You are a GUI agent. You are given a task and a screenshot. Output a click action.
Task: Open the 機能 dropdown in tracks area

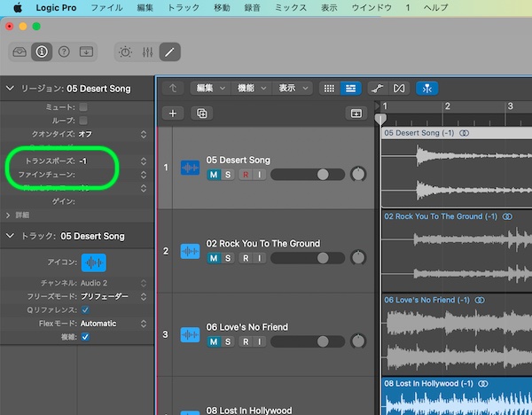click(252, 89)
